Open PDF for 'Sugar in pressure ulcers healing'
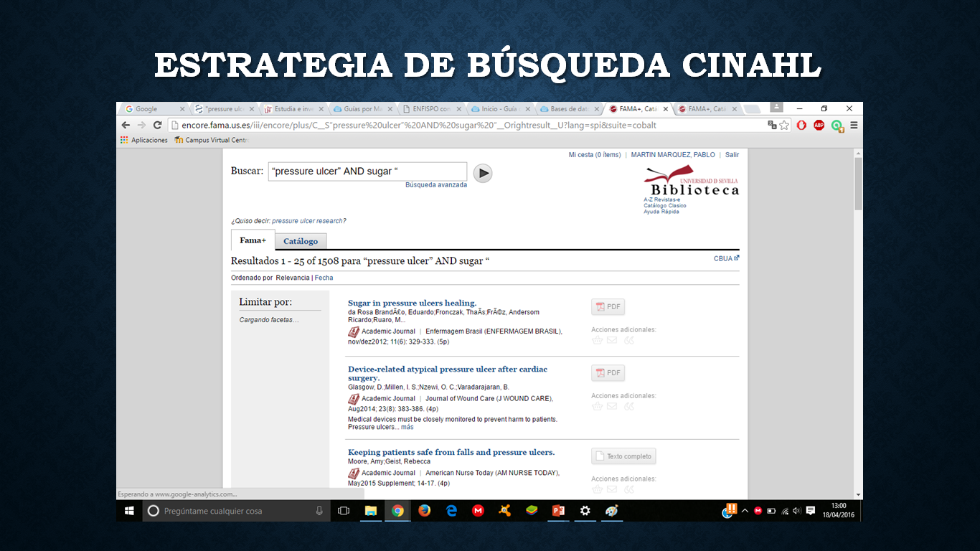Image resolution: width=980 pixels, height=551 pixels. (x=608, y=307)
